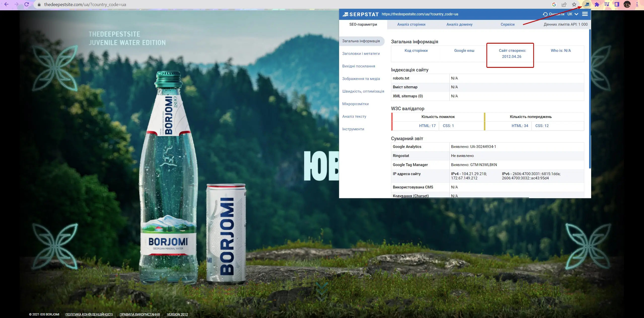The width and height of the screenshot is (644, 318).
Task: Click the Google icon in address bar
Action: click(x=554, y=5)
